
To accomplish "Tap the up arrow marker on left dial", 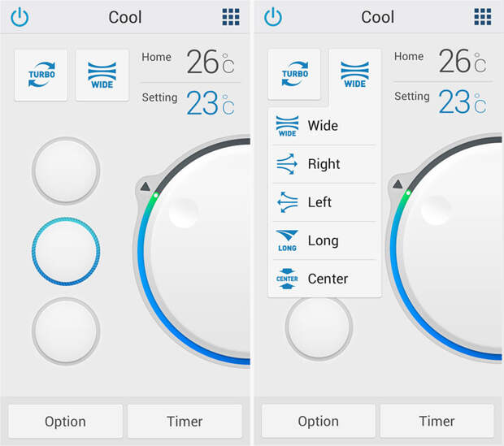I will (145, 186).
